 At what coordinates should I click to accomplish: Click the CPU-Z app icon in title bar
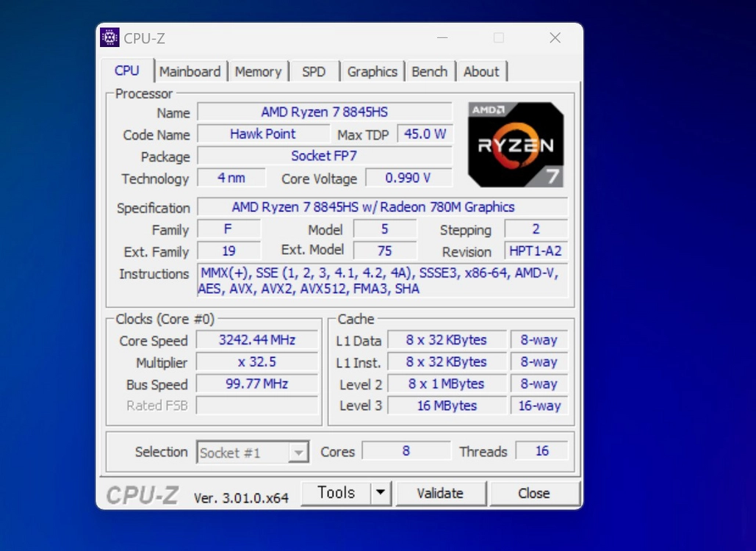(x=109, y=37)
